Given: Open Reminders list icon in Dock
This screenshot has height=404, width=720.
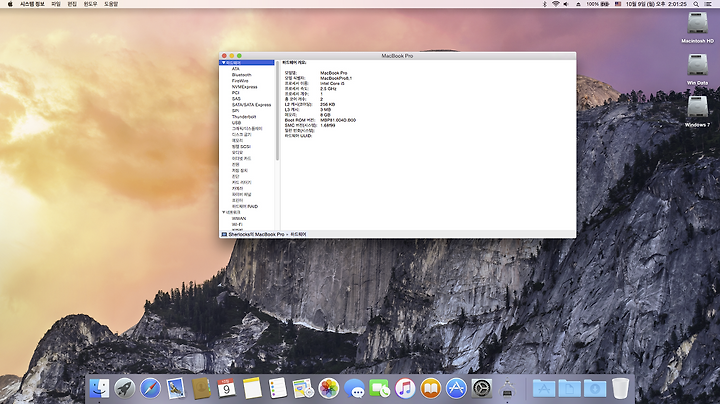Looking at the screenshot, I should pos(277,388).
